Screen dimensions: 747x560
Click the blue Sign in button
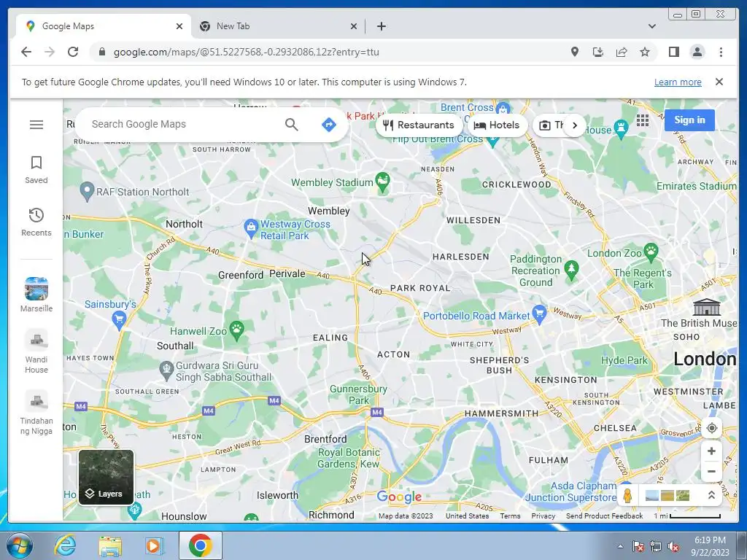point(689,120)
